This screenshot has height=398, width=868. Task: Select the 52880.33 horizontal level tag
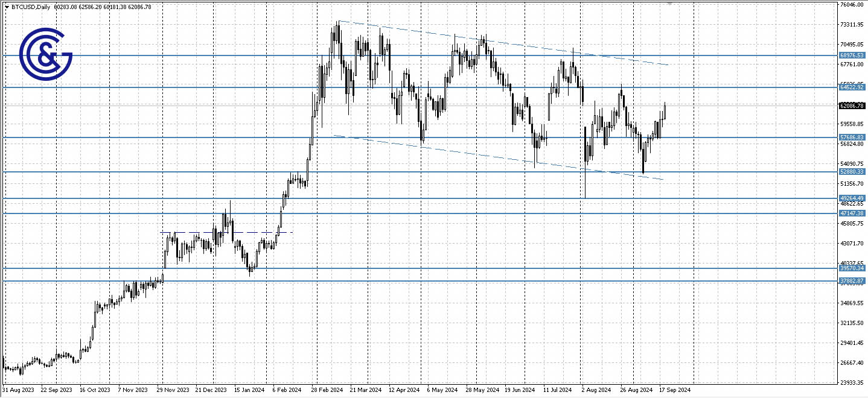pyautogui.click(x=852, y=172)
